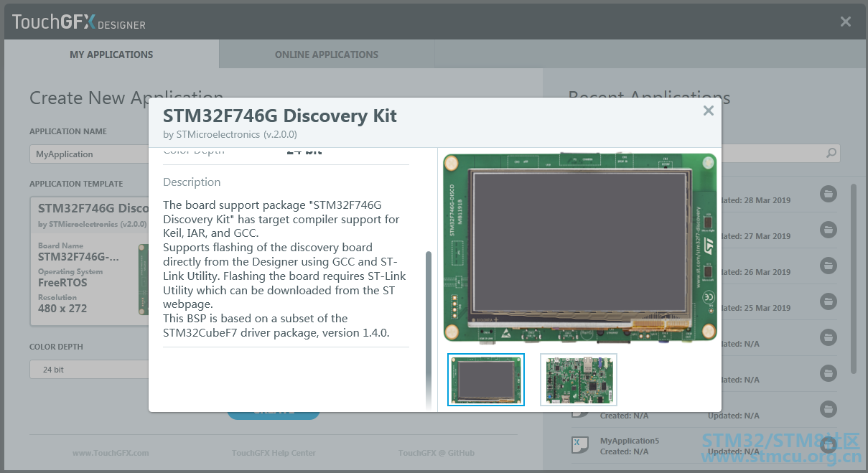Image resolution: width=868 pixels, height=473 pixels.
Task: Open folder for app updated 25 Mar 2019
Action: click(x=829, y=301)
